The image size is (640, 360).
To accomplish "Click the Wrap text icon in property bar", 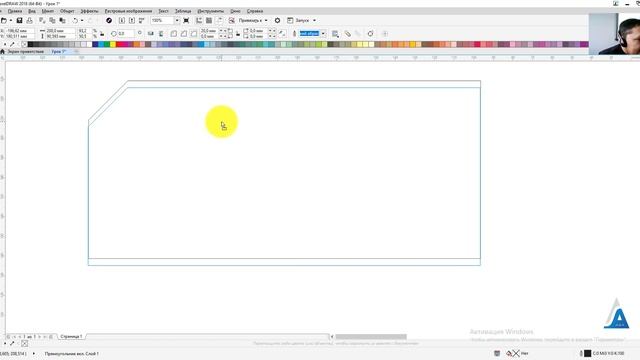I will [x=335, y=34].
